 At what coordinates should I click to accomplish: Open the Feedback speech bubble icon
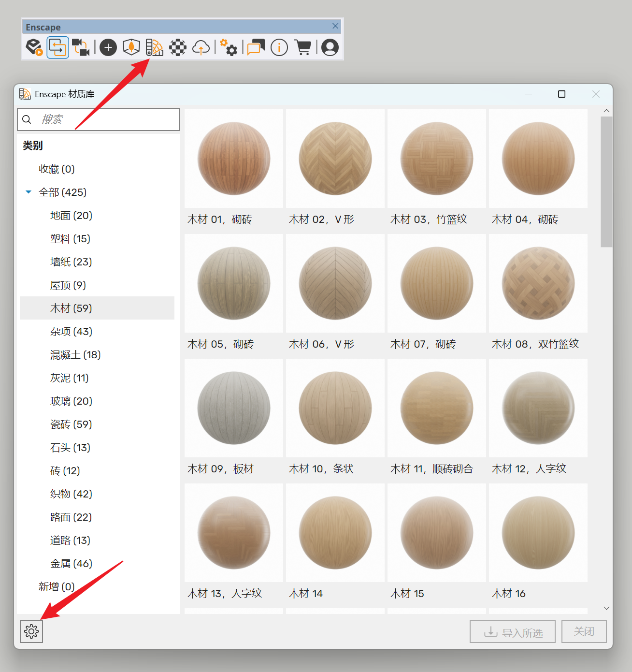(256, 47)
